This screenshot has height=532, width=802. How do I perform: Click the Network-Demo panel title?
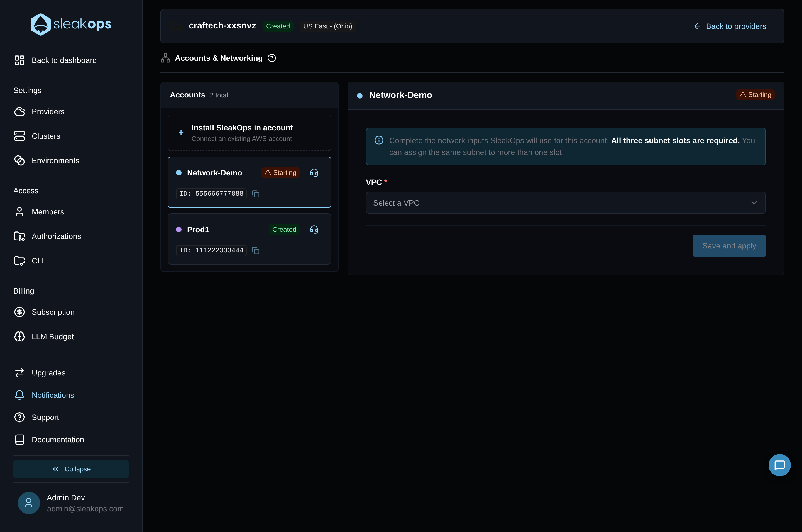coord(400,95)
